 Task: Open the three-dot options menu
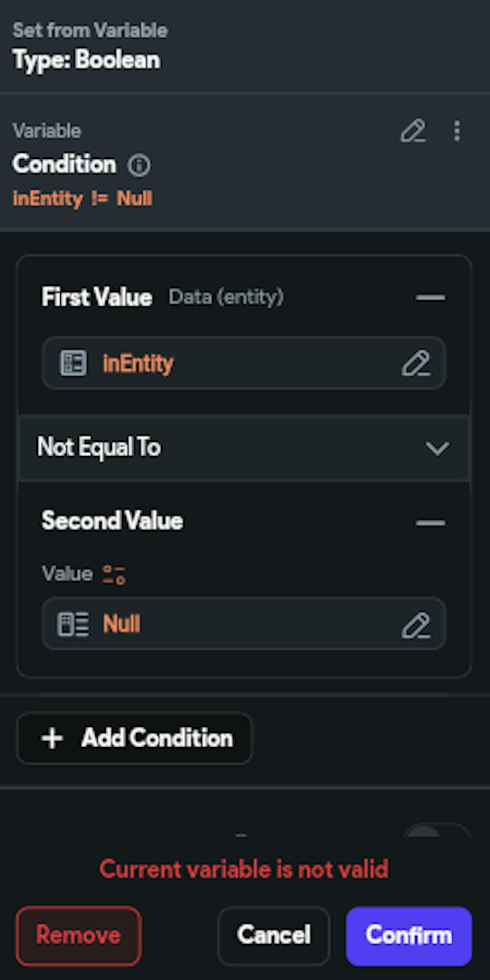457,131
